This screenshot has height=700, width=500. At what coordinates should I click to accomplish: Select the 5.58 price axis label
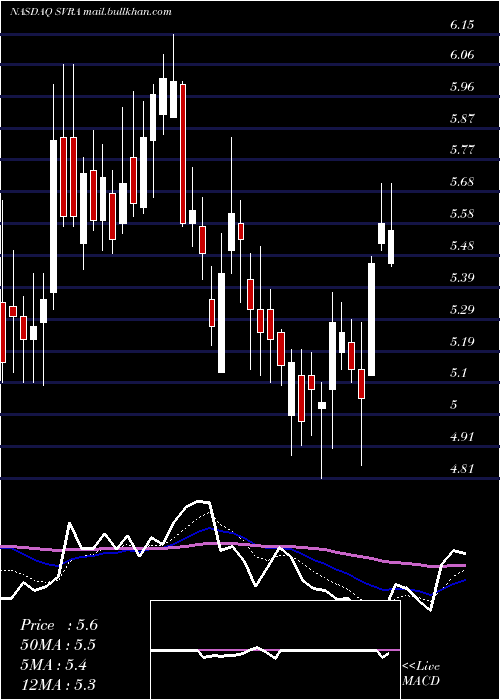462,214
